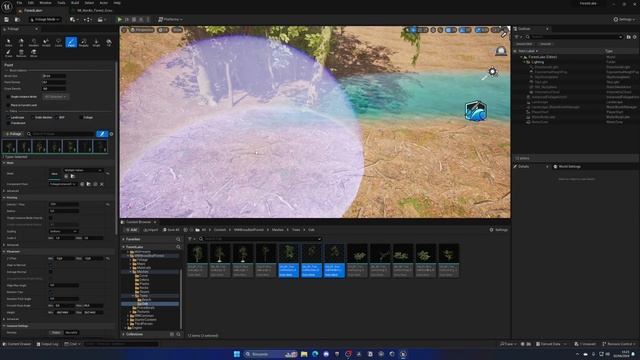The width and height of the screenshot is (640, 360).
Task: Open the File menu
Action: (19, 3)
